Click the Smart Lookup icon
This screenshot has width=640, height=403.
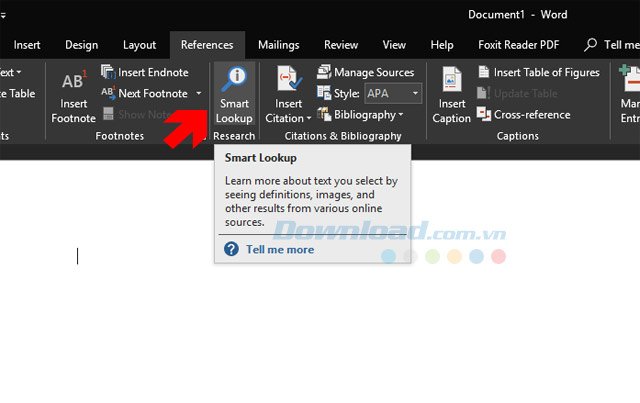tap(235, 81)
